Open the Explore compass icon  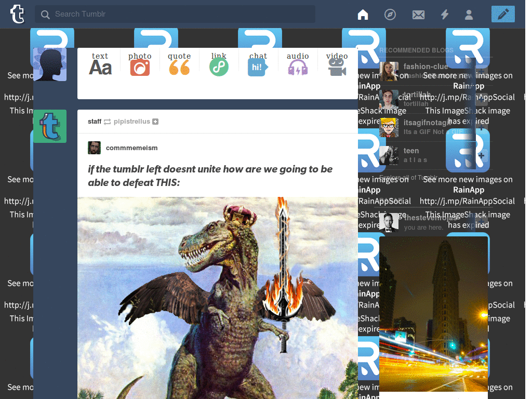coord(390,15)
